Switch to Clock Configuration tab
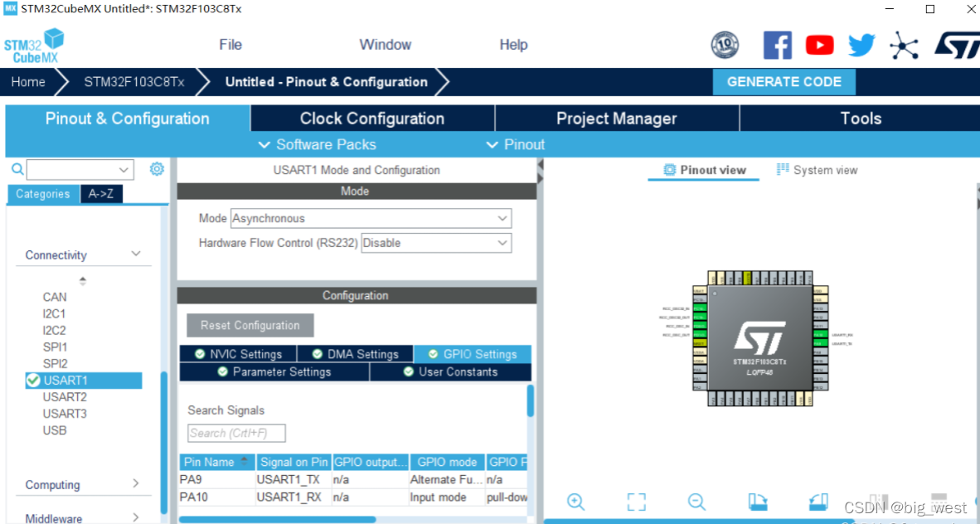This screenshot has width=980, height=524. click(x=372, y=119)
